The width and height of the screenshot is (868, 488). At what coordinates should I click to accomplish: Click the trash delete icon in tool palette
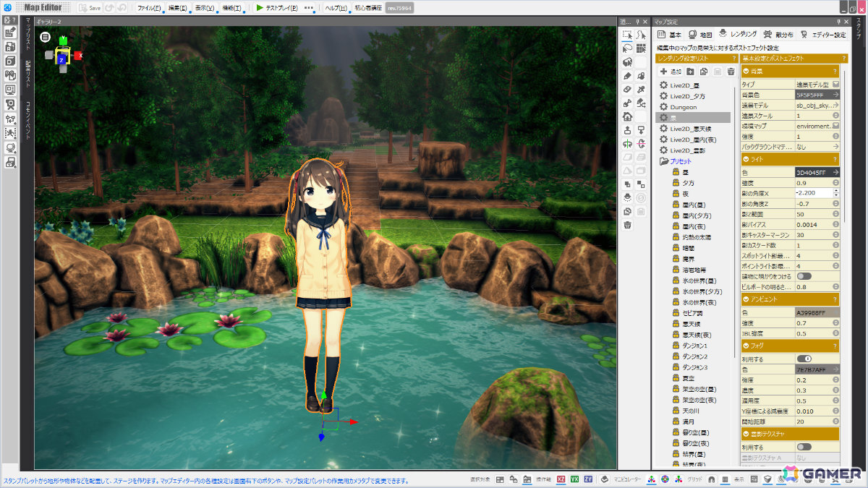(627, 225)
